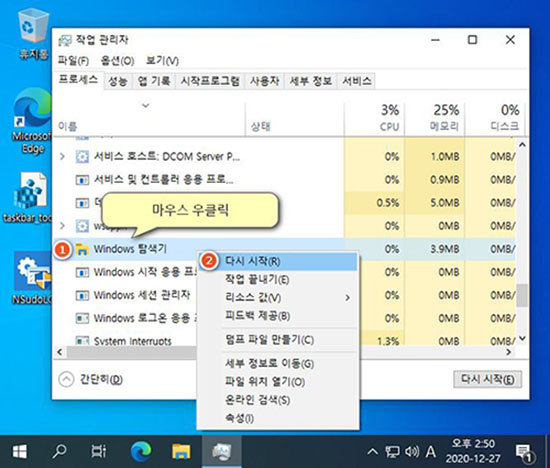Screen dimensions: 550x468
Task: Open the Windows Start button
Action: (x=20, y=452)
